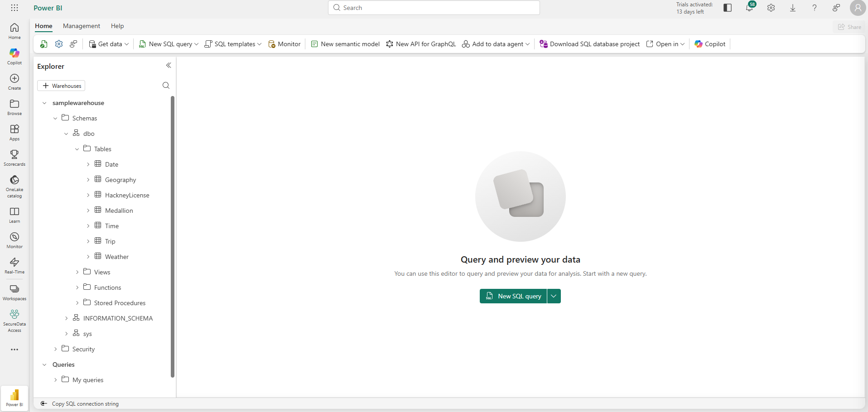
Task: Open Copilot from the ribbon
Action: point(710,44)
